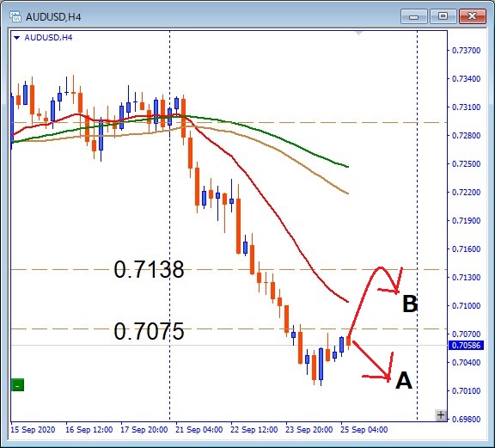
Task: Minimize the AUDUSD,H4 chart window
Action: pos(414,16)
